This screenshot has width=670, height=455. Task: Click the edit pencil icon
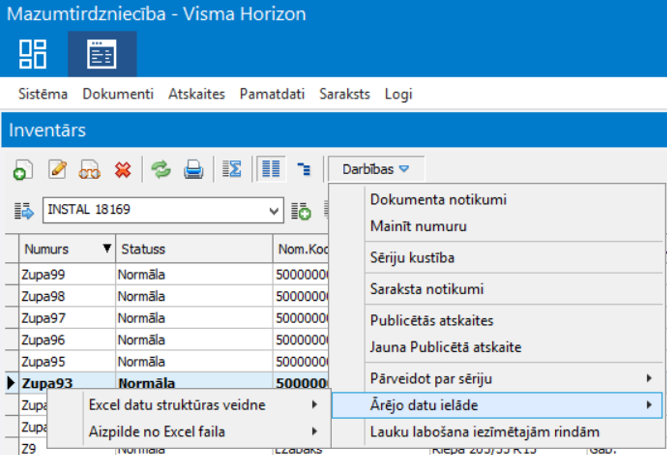[x=57, y=170]
